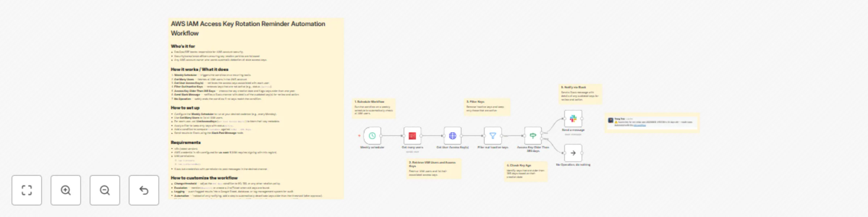
Task: Click 'How to customize the workflow' heading
Action: click(204, 178)
